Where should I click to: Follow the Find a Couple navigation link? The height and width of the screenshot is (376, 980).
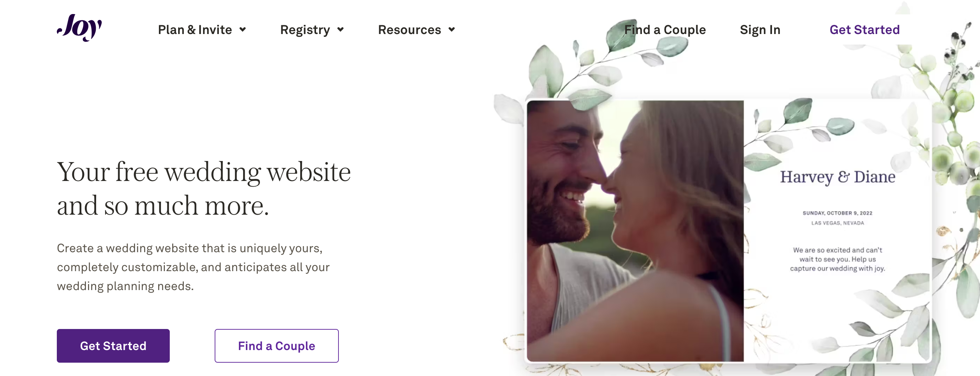665,30
